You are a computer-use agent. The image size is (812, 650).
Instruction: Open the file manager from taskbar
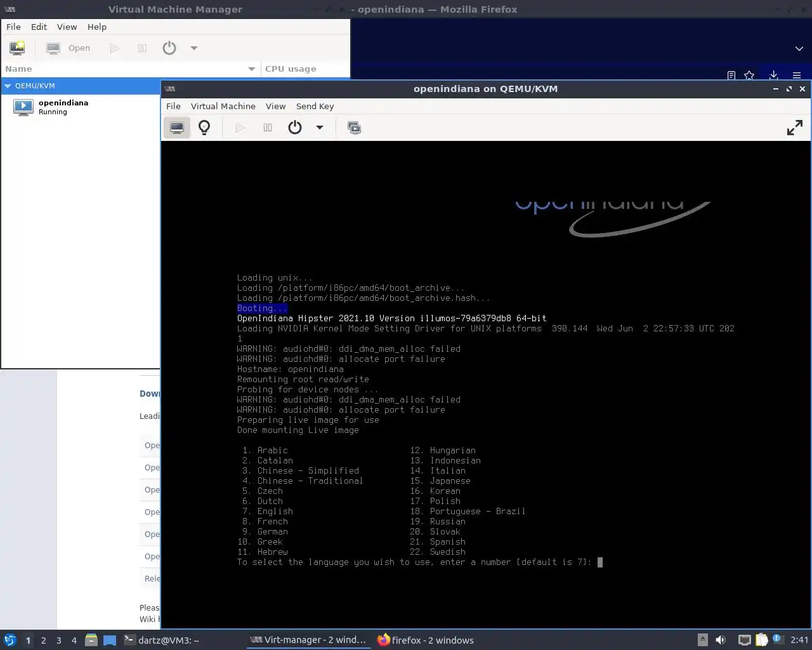click(x=91, y=640)
